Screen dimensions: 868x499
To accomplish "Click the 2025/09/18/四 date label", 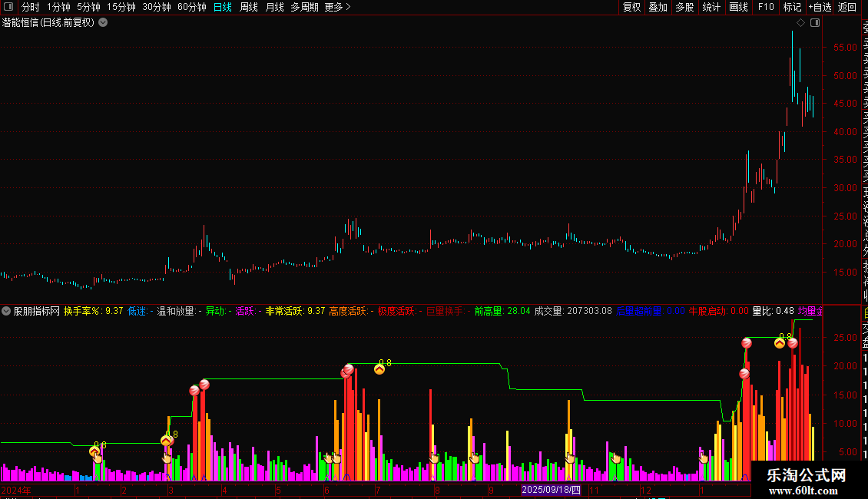I will (x=551, y=490).
